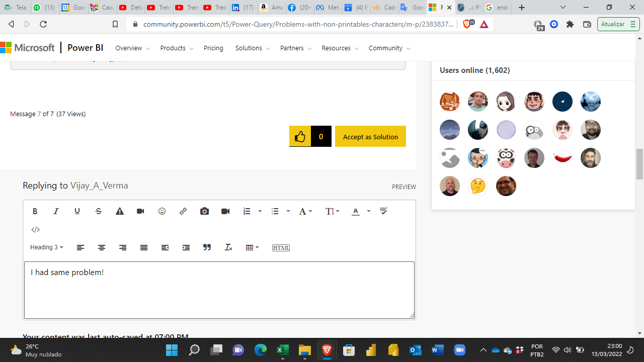Viewport: 644px width, 362px height.
Task: Apply text color with the underlined A
Action: pyautogui.click(x=356, y=212)
